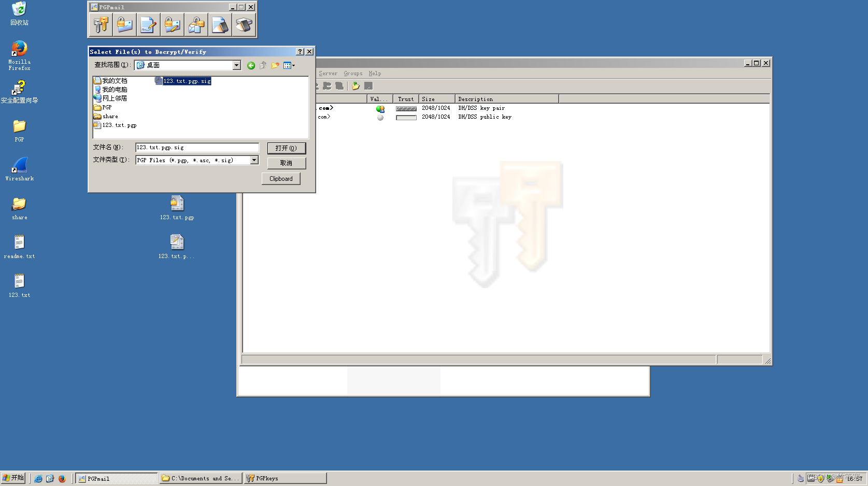Viewport: 868px width, 486px height.
Task: Click the Encrypt icon in PGPmail toolbar
Action: point(124,24)
